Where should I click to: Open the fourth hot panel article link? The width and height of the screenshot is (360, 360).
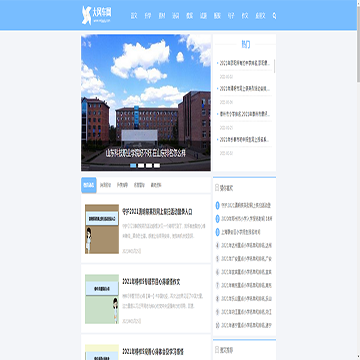pos(244,139)
